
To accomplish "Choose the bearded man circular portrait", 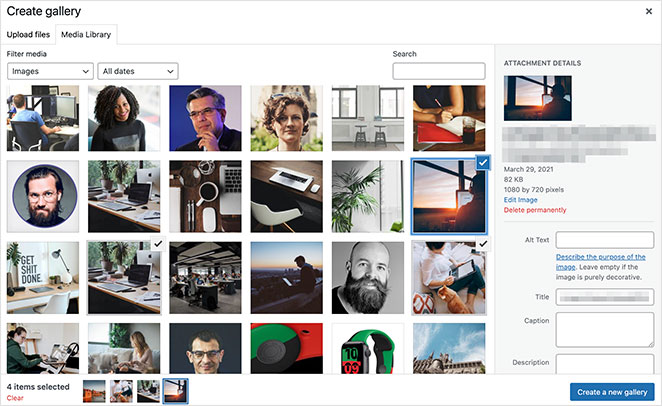I will pos(43,196).
